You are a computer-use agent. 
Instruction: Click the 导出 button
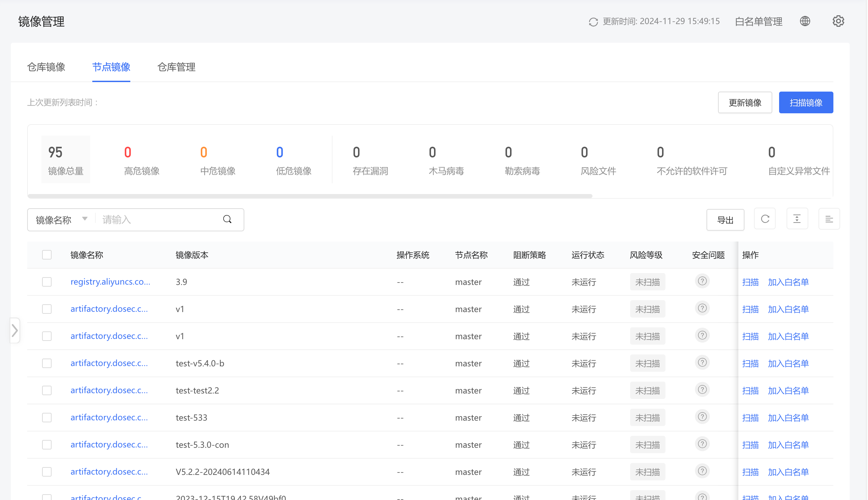(x=725, y=220)
